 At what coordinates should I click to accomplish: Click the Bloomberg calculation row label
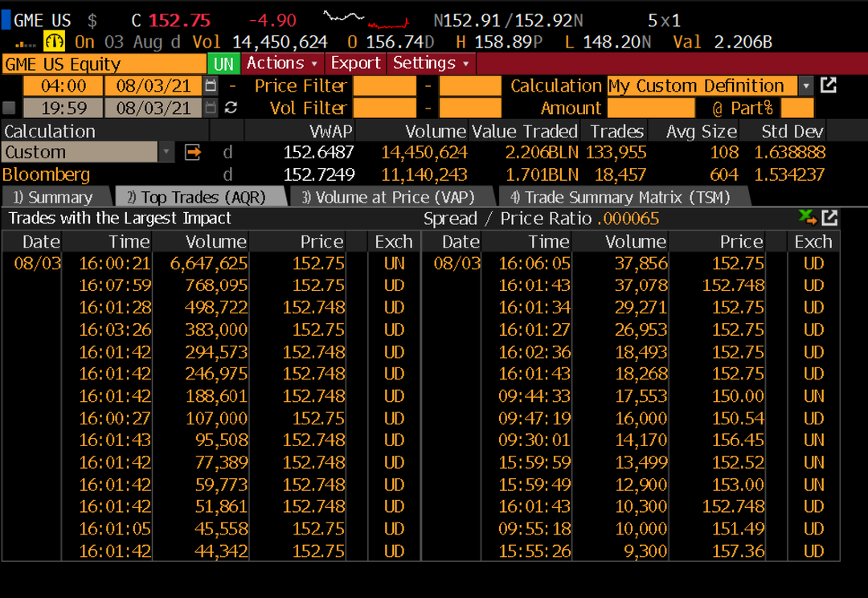46,174
